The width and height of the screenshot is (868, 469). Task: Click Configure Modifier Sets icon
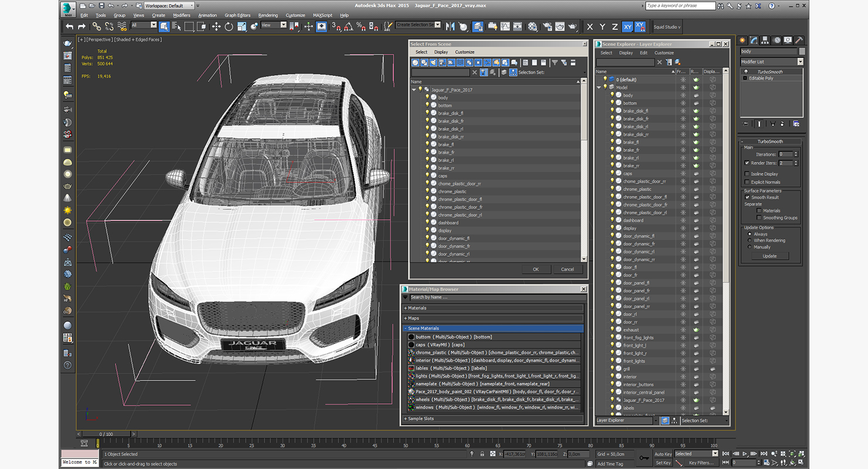(x=796, y=124)
